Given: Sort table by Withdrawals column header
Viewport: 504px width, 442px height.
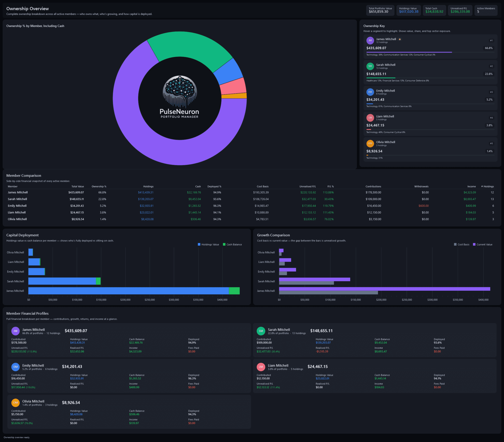Looking at the screenshot, I should click(x=421, y=186).
